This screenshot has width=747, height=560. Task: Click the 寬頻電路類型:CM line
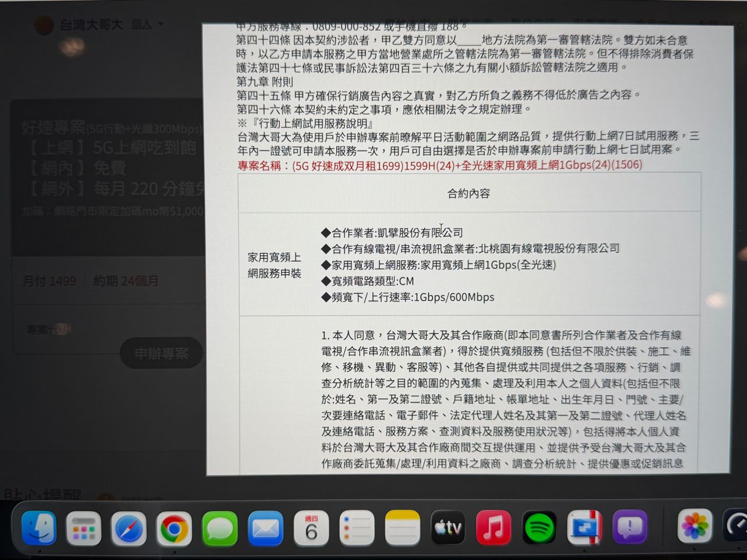point(367,281)
